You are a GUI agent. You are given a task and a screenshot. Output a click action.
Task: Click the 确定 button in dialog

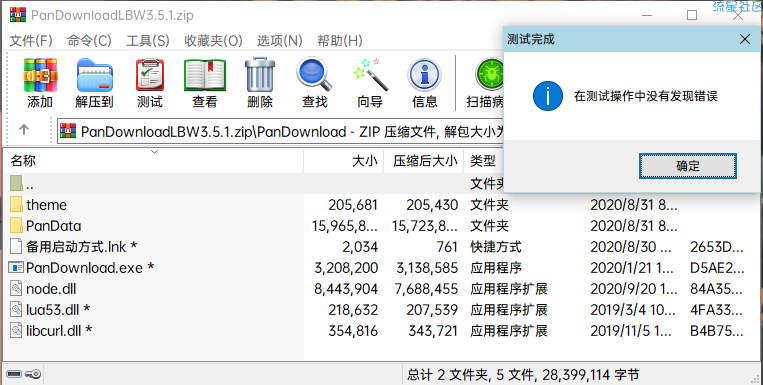click(688, 166)
